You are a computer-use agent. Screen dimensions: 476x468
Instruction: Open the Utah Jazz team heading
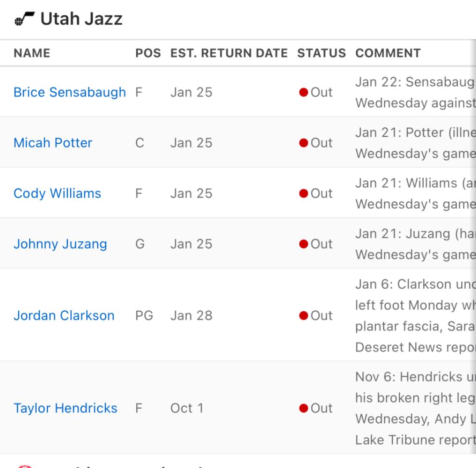(81, 19)
